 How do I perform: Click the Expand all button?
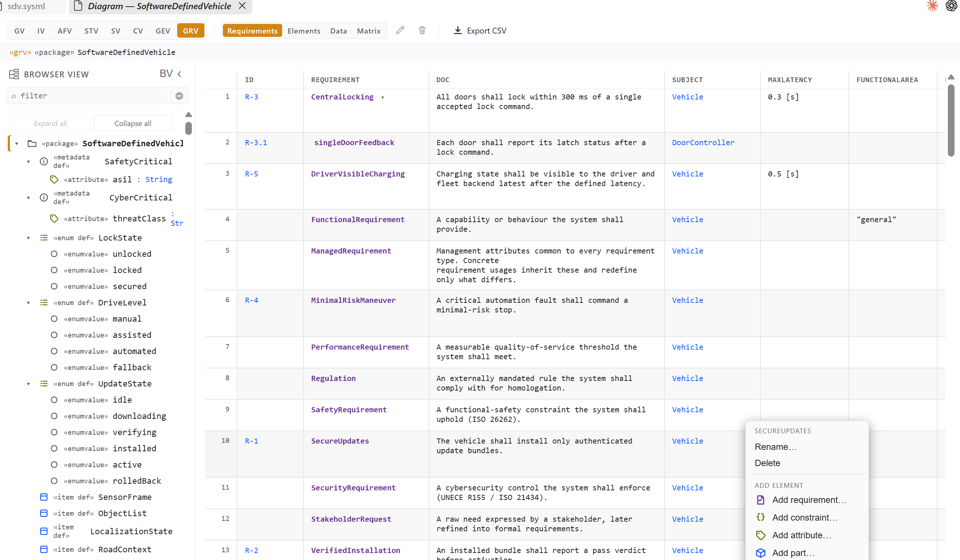[50, 123]
